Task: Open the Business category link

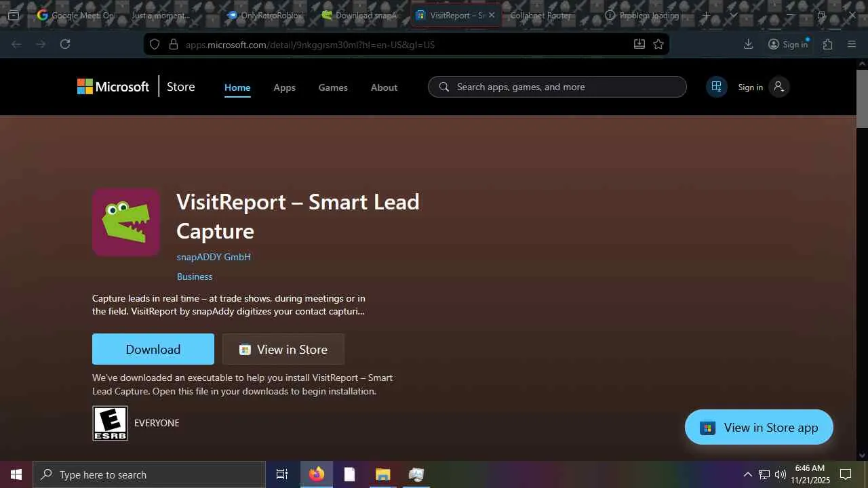Action: coord(195,277)
